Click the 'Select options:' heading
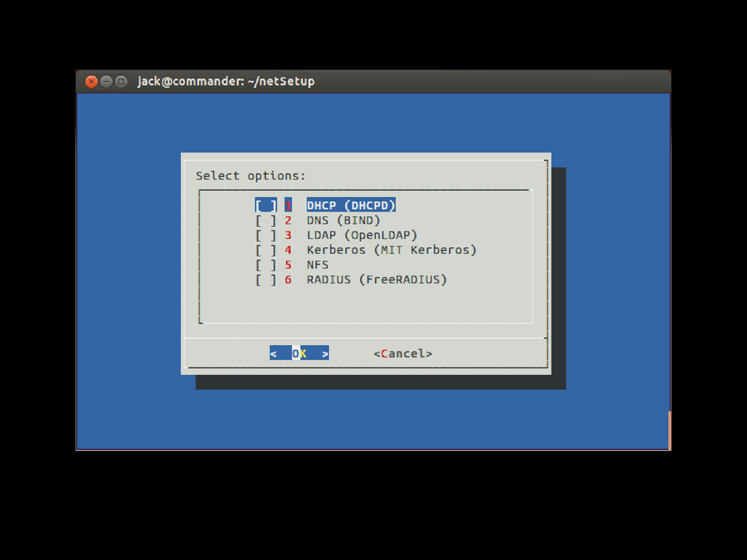The image size is (747, 560). coord(251,176)
